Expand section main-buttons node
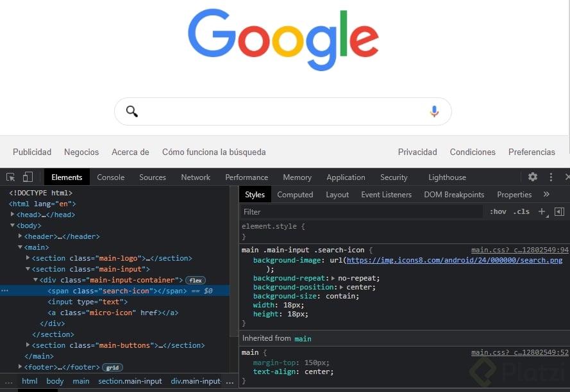Screen dimensions: 570x392 pyautogui.click(x=28, y=345)
